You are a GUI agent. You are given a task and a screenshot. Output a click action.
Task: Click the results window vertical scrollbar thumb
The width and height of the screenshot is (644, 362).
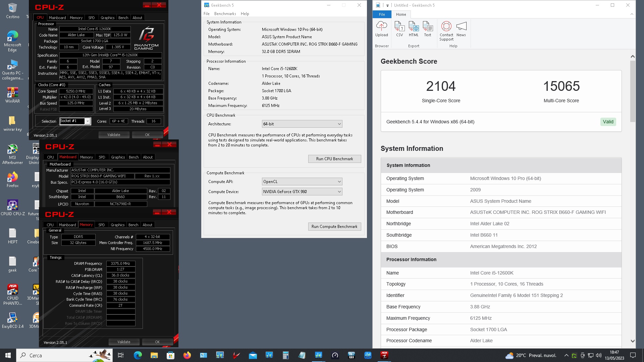[x=633, y=91]
